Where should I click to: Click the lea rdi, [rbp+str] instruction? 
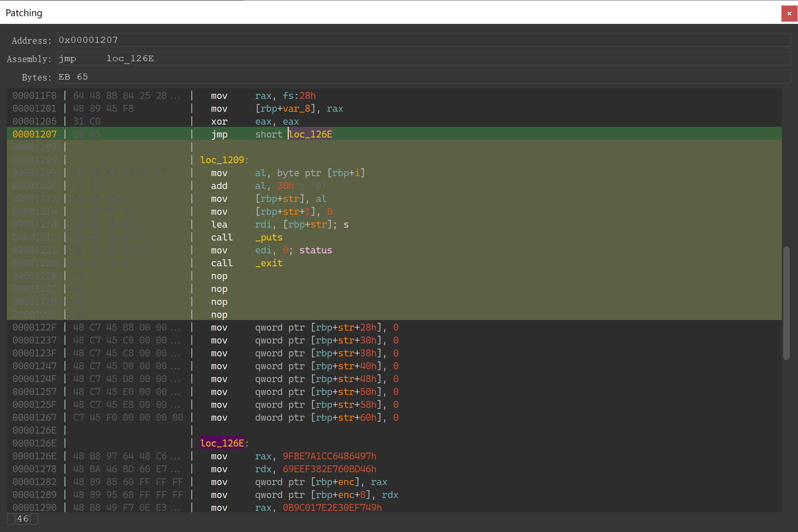[x=280, y=224]
